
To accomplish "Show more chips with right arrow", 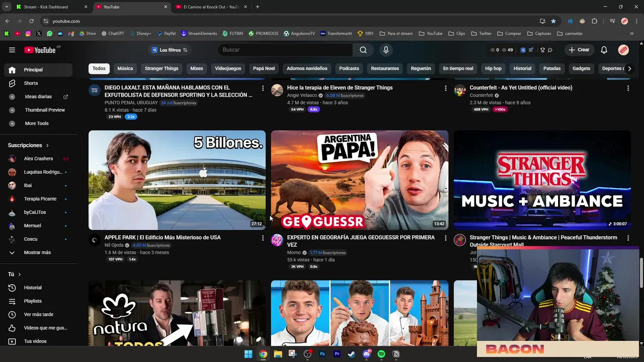I will pyautogui.click(x=629, y=68).
